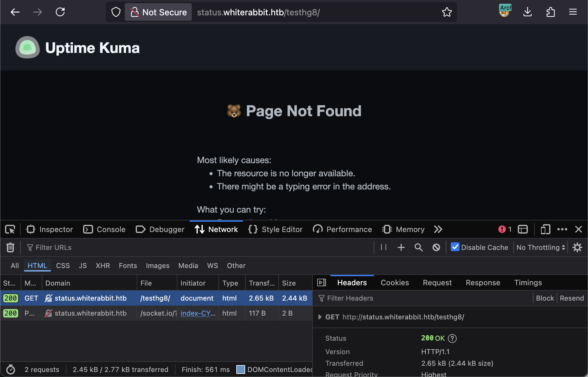588x377 pixels.
Task: Switch to the Response tab
Action: pos(483,282)
